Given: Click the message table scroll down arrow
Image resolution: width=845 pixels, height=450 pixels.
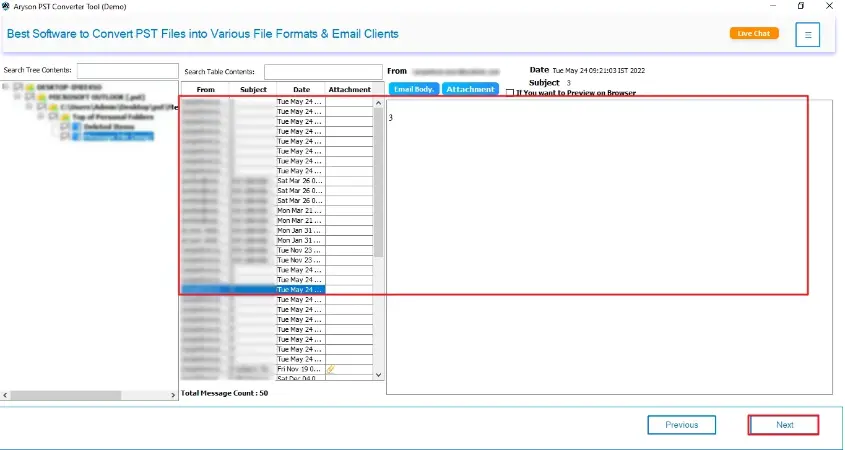Looking at the screenshot, I should tap(378, 375).
